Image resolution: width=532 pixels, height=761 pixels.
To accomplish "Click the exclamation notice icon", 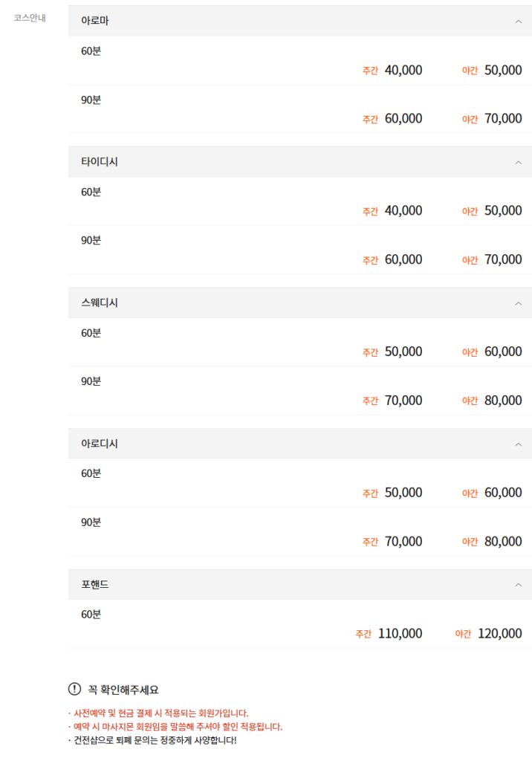I will (74, 689).
